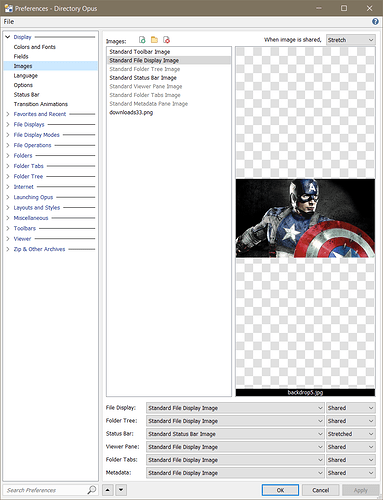Open Colors and Fonts page

[x=35, y=47]
